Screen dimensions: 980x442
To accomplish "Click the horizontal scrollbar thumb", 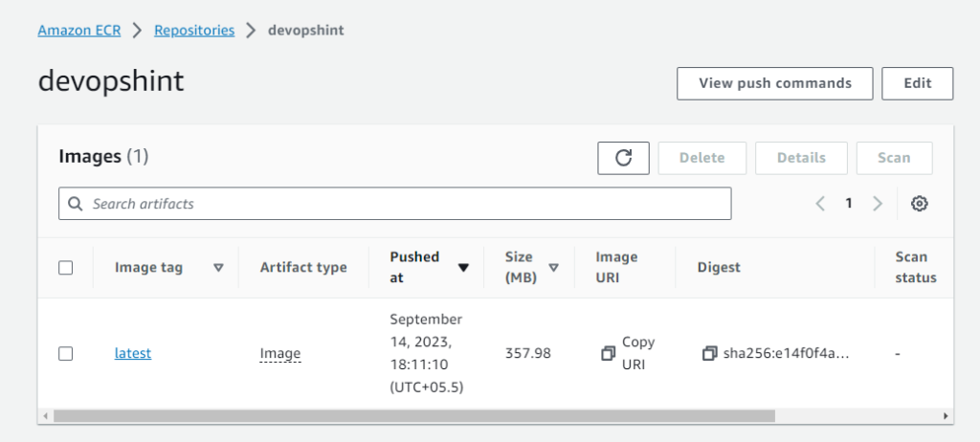I will pyautogui.click(x=414, y=416).
